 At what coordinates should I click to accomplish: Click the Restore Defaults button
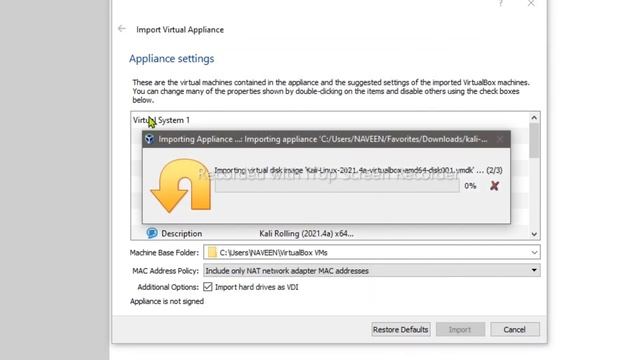point(400,329)
